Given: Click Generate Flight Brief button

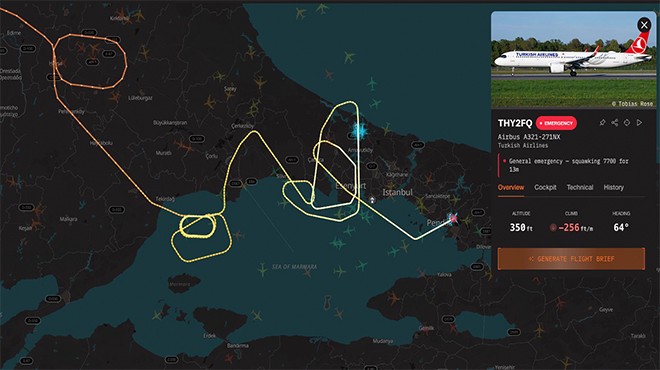Looking at the screenshot, I should point(571,259).
